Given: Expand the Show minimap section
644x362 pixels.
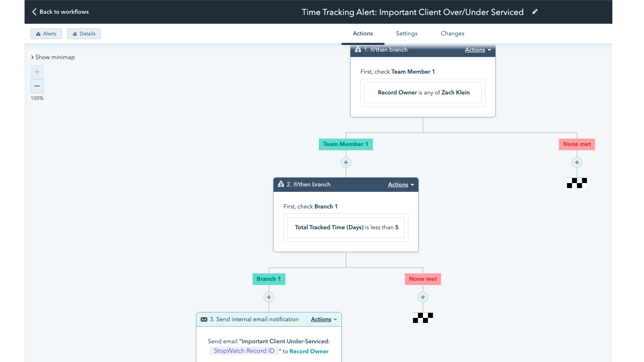Looking at the screenshot, I should 53,57.
